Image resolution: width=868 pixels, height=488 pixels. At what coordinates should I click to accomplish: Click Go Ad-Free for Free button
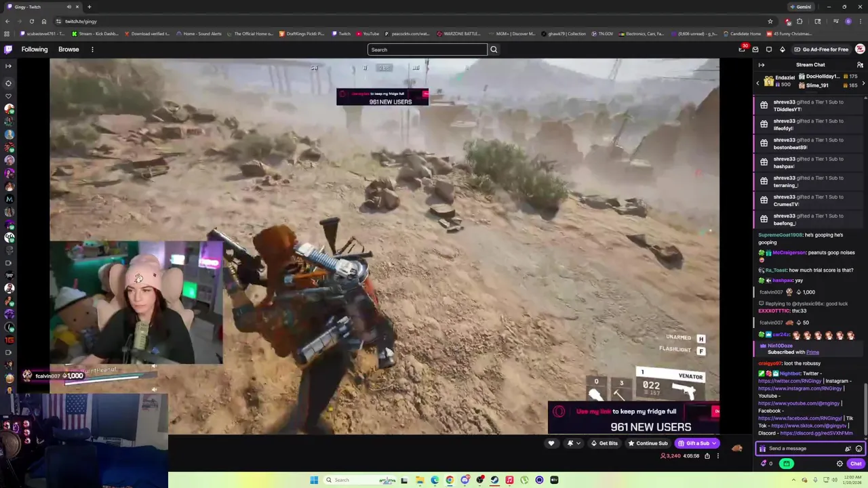821,49
